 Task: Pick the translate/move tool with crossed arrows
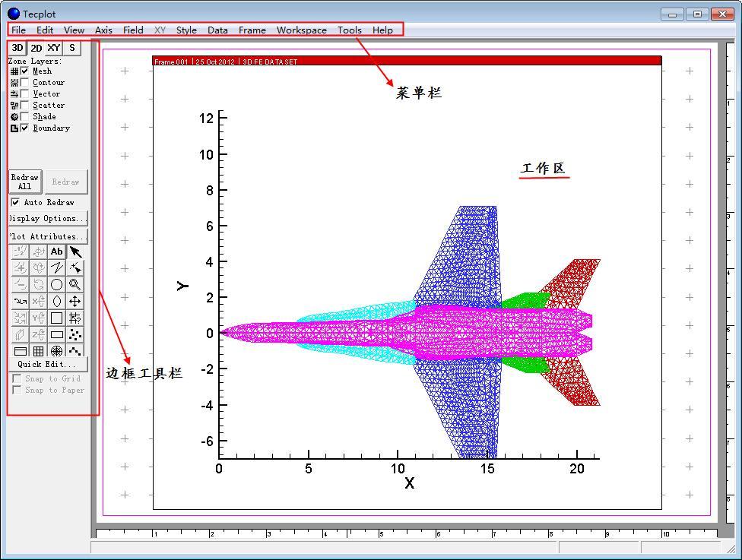click(75, 301)
